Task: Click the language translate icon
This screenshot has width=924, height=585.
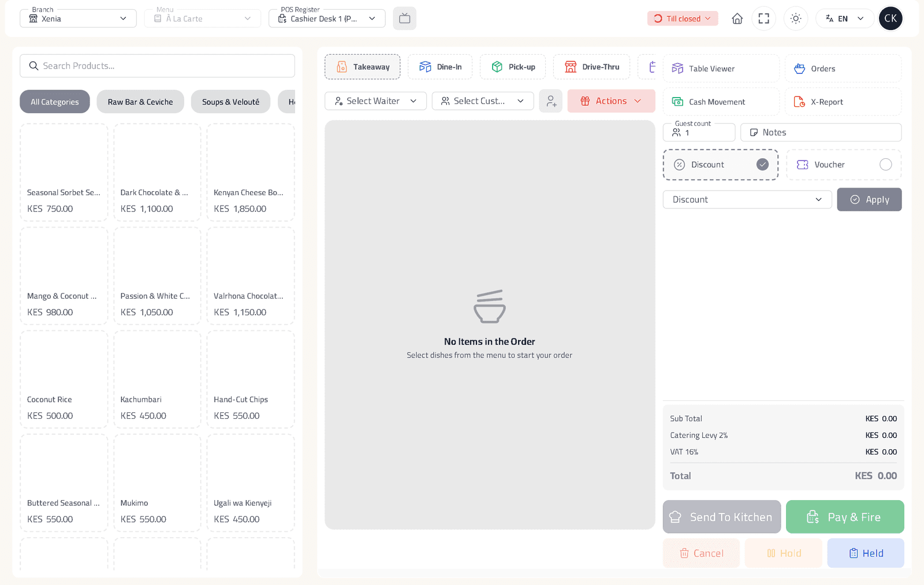Action: point(829,18)
